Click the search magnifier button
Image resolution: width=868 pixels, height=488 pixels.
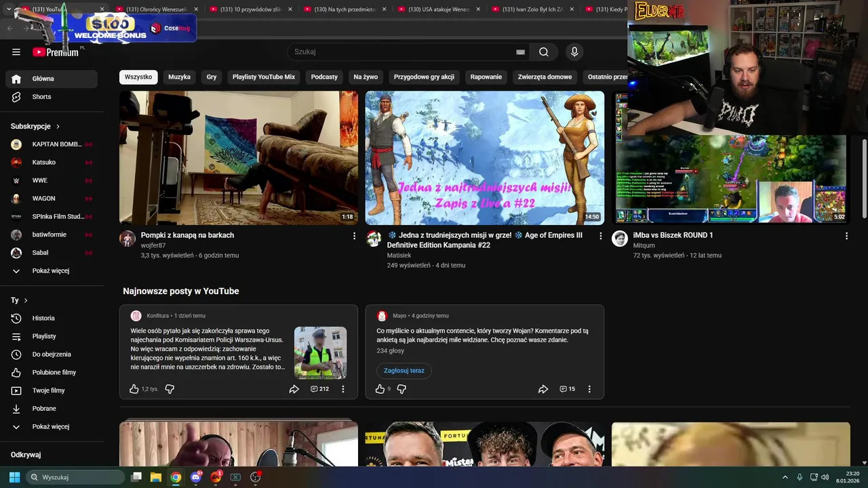point(544,52)
